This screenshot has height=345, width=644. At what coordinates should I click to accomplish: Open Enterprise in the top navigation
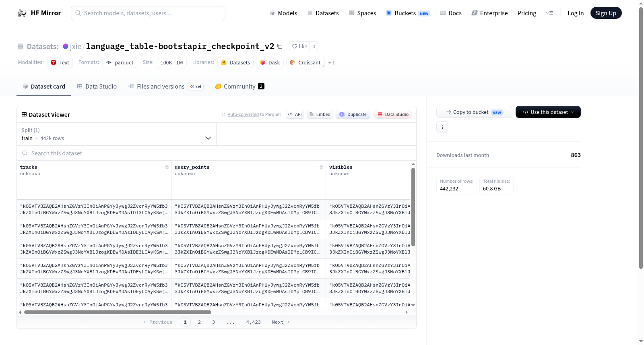[x=489, y=13]
